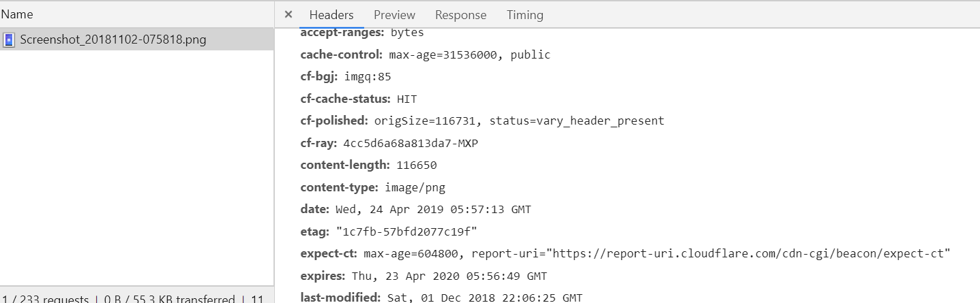This screenshot has width=980, height=303.
Task: Switch to the Preview tab
Action: (x=394, y=15)
